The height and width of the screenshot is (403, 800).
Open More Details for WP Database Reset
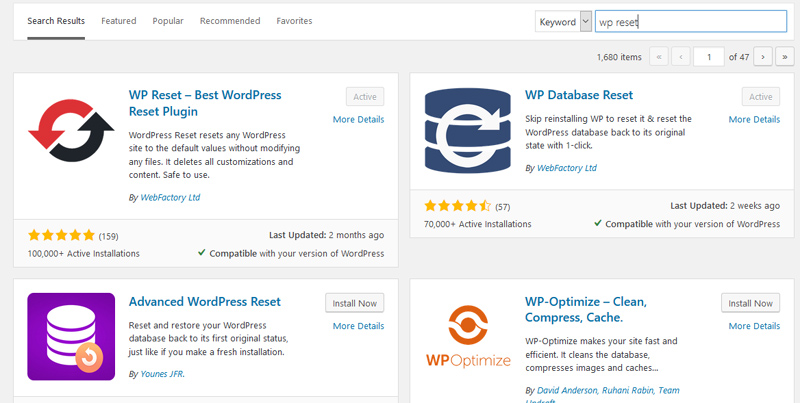(x=755, y=119)
